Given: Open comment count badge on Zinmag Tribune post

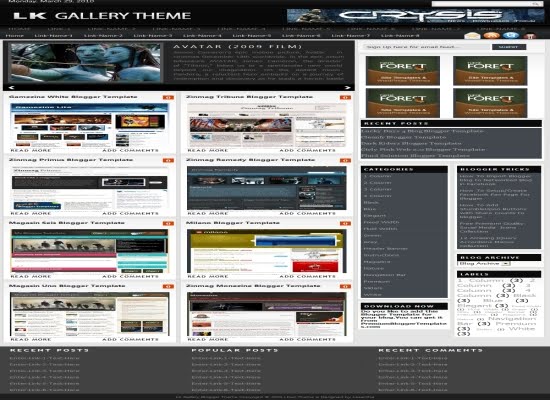Looking at the screenshot, I should [x=346, y=97].
